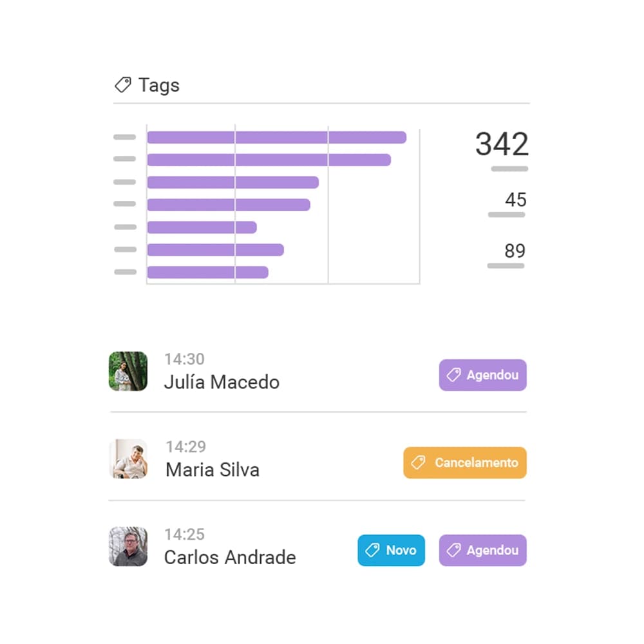Click the shortest fifth bar in the chart

pyautogui.click(x=202, y=227)
